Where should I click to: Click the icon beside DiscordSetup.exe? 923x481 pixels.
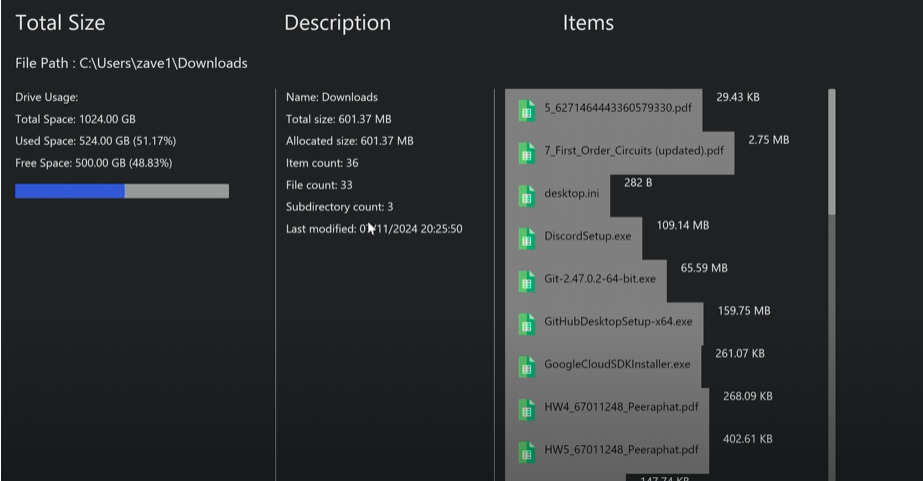click(x=527, y=238)
